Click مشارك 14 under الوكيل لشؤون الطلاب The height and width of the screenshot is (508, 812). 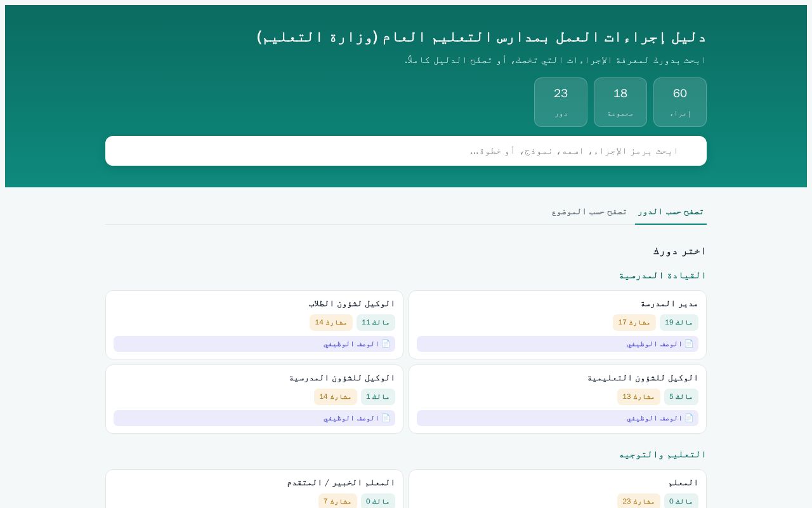tap(331, 323)
